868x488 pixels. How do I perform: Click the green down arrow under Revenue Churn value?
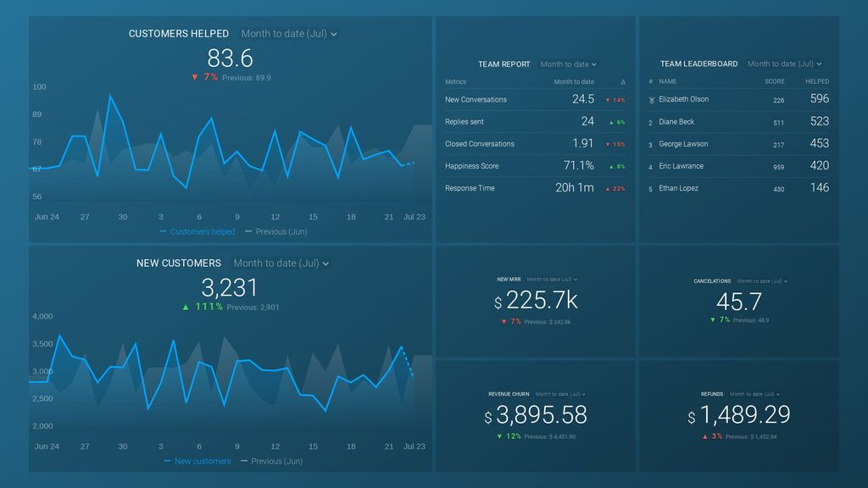pyautogui.click(x=499, y=436)
